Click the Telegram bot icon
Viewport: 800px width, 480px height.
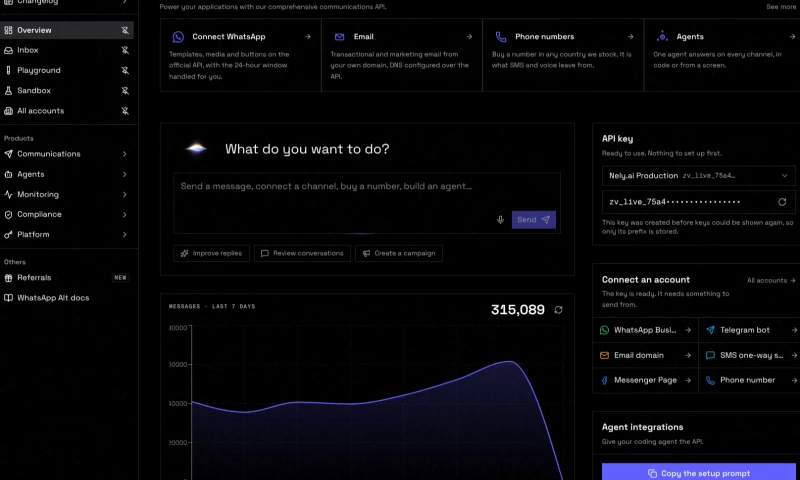point(710,330)
